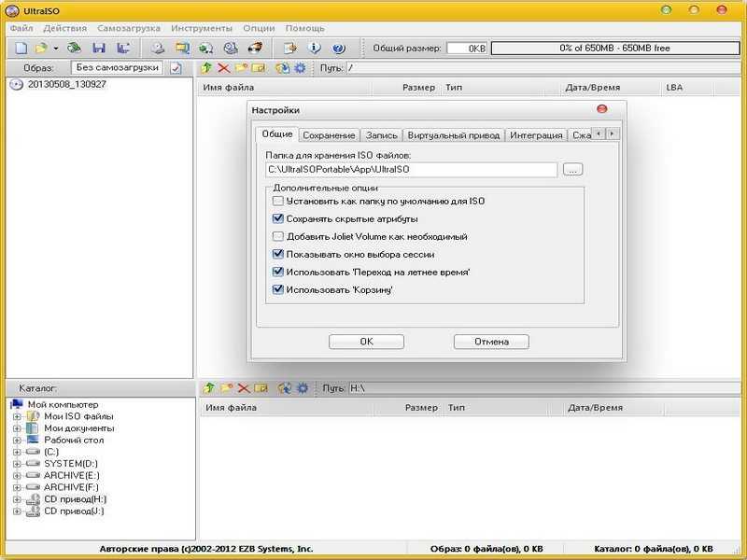Expand the ARCHIVE(E:) drive node
Viewport: 747px width, 560px height.
(x=17, y=476)
